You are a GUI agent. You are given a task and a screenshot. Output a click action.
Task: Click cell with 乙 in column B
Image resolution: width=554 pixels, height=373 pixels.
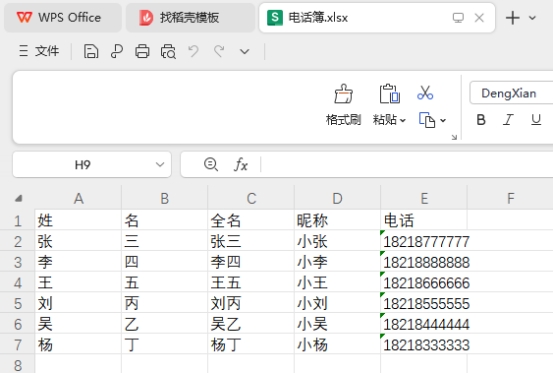pyautogui.click(x=165, y=324)
